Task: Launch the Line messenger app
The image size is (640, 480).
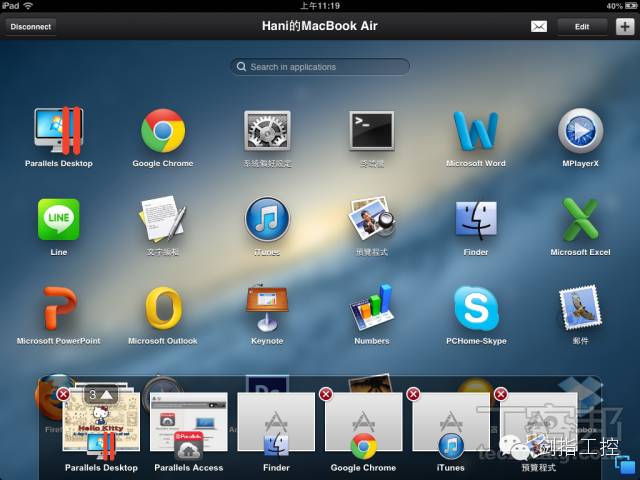Action: click(x=59, y=220)
